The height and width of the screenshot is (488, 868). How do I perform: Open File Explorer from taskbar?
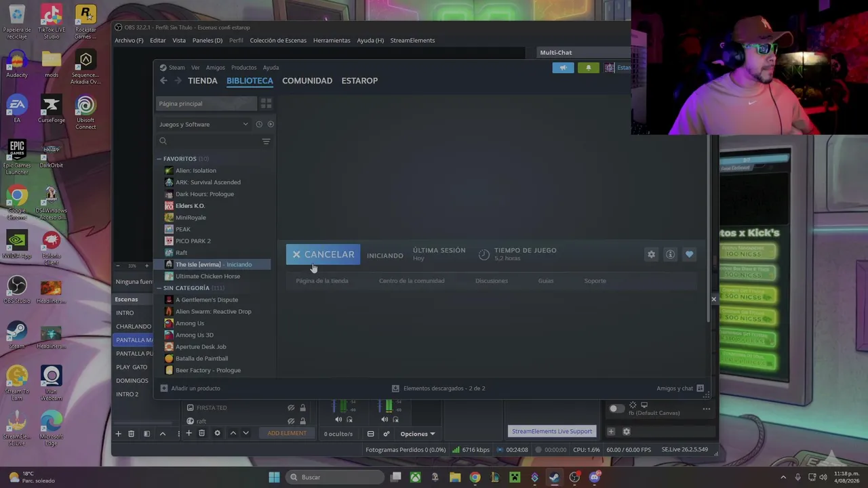[x=455, y=477]
